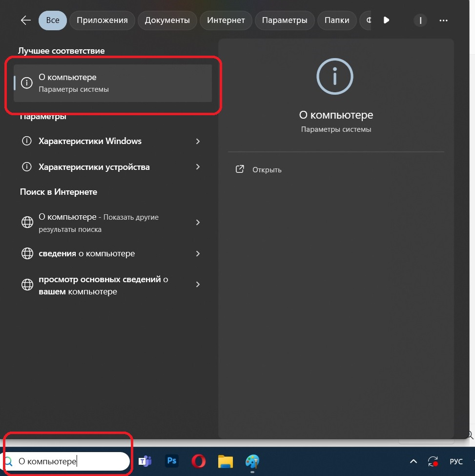Show hidden tray icons with the chevron
Screen dimensions: 475x476
[x=413, y=461]
